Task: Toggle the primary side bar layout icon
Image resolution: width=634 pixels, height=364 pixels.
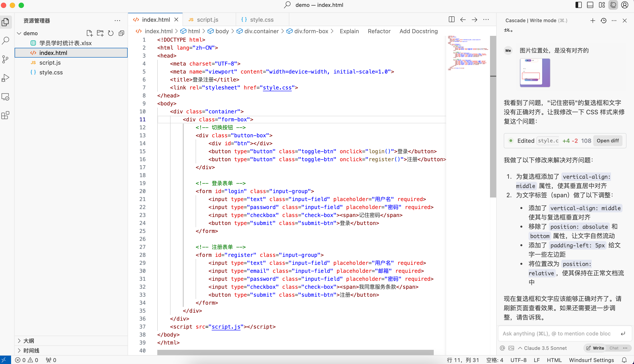Action: point(578,5)
